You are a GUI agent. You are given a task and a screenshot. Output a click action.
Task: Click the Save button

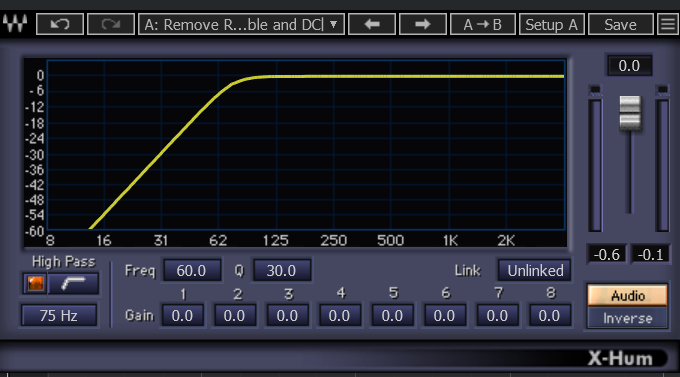pyautogui.click(x=621, y=24)
